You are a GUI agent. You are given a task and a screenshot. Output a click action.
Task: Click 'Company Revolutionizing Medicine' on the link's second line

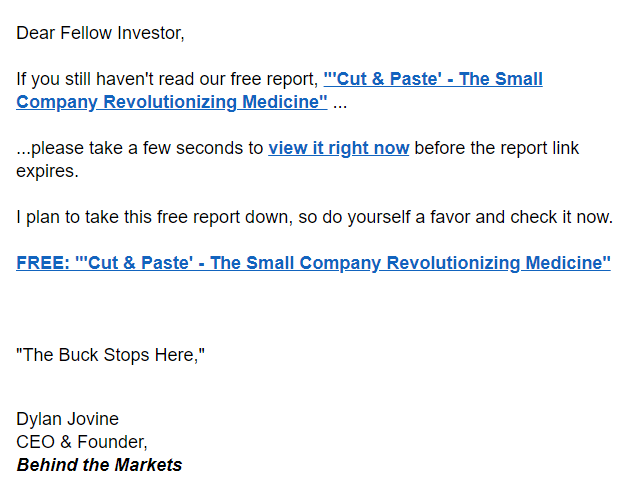pyautogui.click(x=171, y=101)
